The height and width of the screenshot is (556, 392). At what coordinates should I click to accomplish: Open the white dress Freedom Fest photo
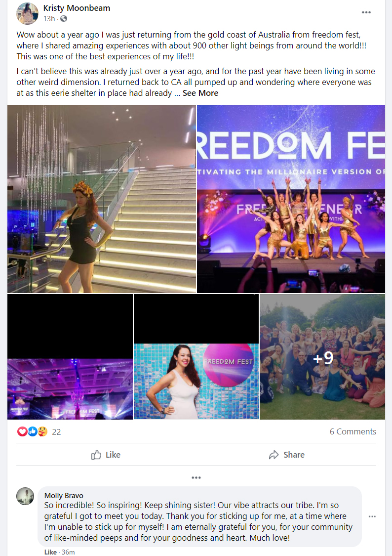pos(196,357)
